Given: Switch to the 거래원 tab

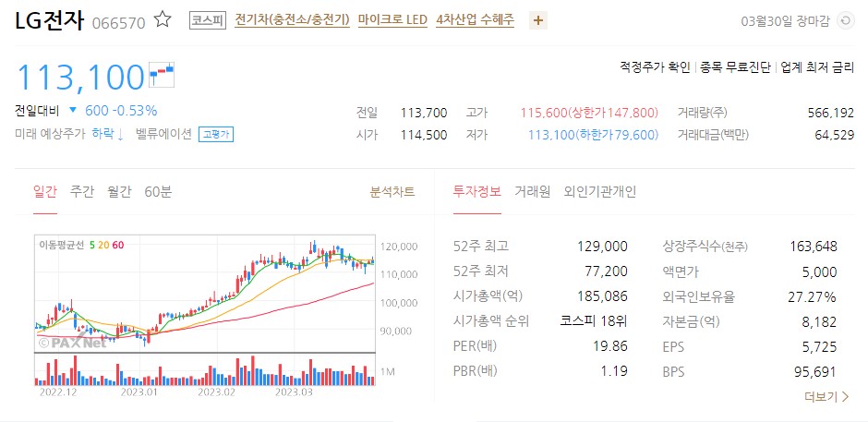Looking at the screenshot, I should point(533,192).
